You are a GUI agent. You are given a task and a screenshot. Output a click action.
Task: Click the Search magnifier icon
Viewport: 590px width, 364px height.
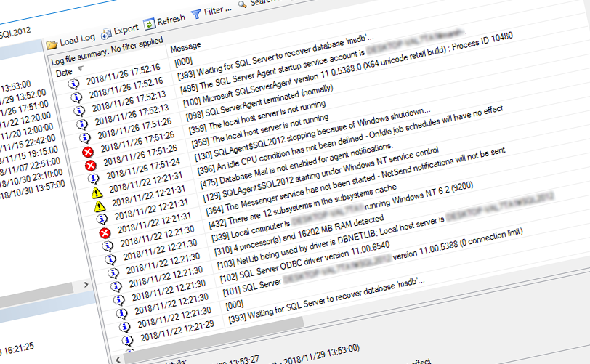[243, 4]
